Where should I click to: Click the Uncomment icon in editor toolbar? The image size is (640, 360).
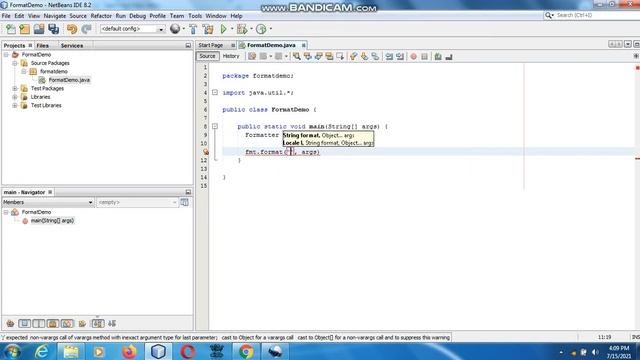(449, 56)
